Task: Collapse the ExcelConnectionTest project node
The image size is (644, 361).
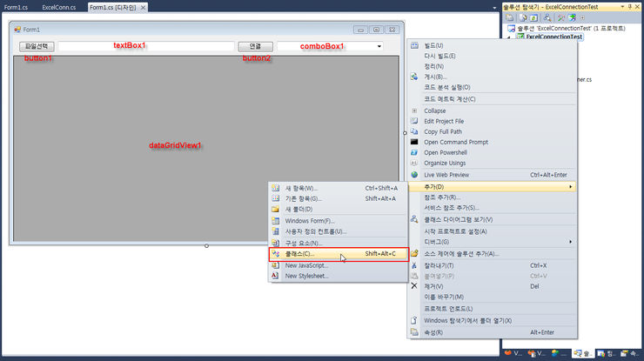Action: point(508,38)
